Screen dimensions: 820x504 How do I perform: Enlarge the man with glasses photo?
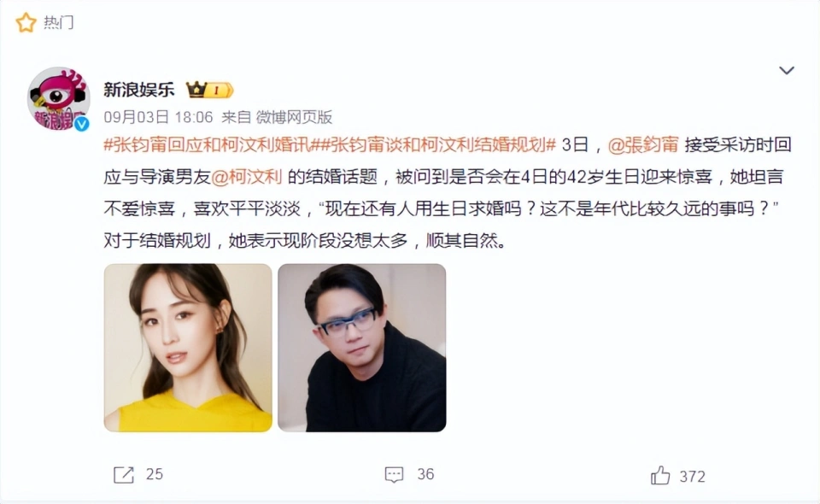pos(362,348)
